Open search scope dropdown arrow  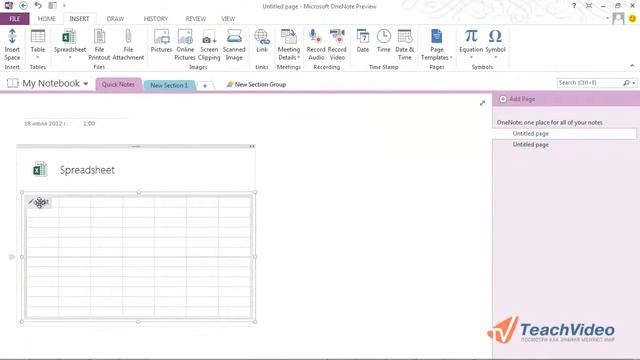point(633,83)
